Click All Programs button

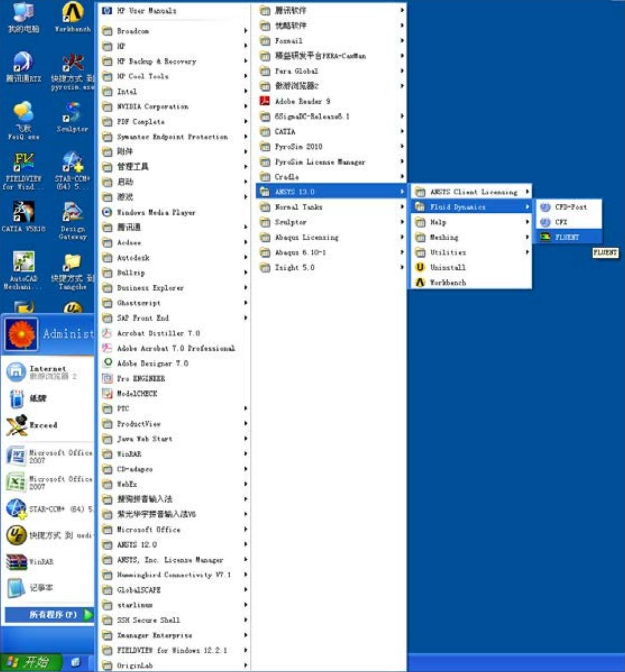(x=49, y=615)
